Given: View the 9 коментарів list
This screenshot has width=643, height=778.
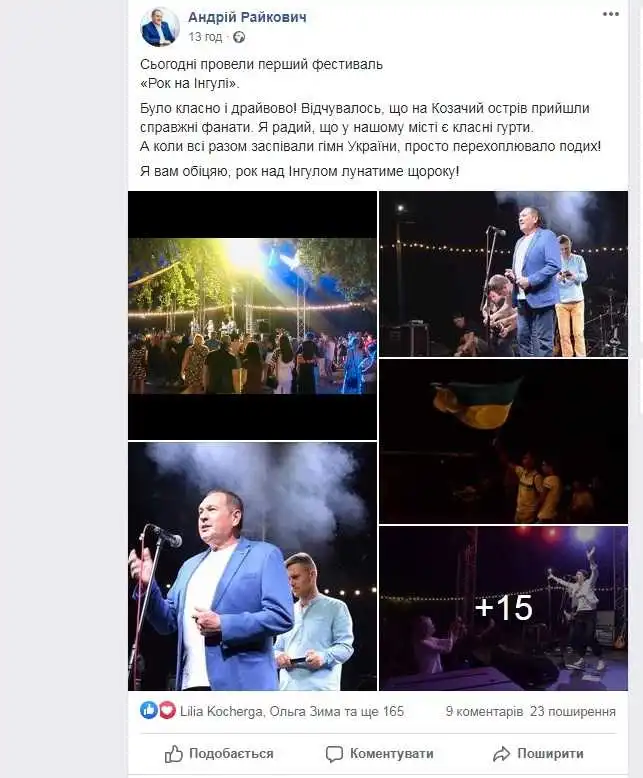Looking at the screenshot, I should click(484, 712).
